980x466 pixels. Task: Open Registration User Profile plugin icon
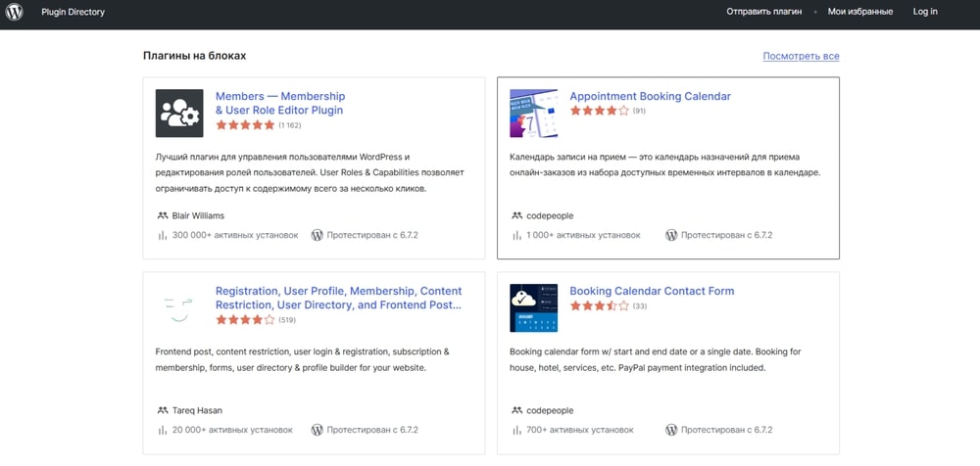179,308
